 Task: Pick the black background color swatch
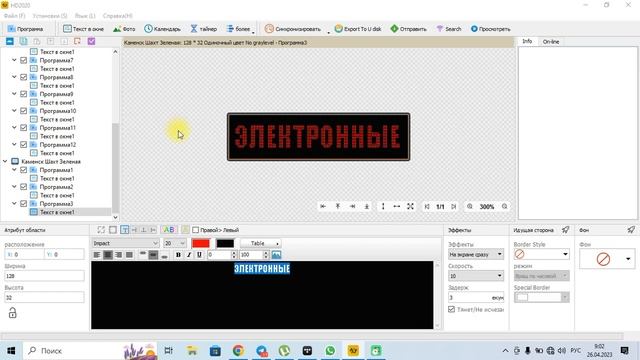[x=225, y=243]
